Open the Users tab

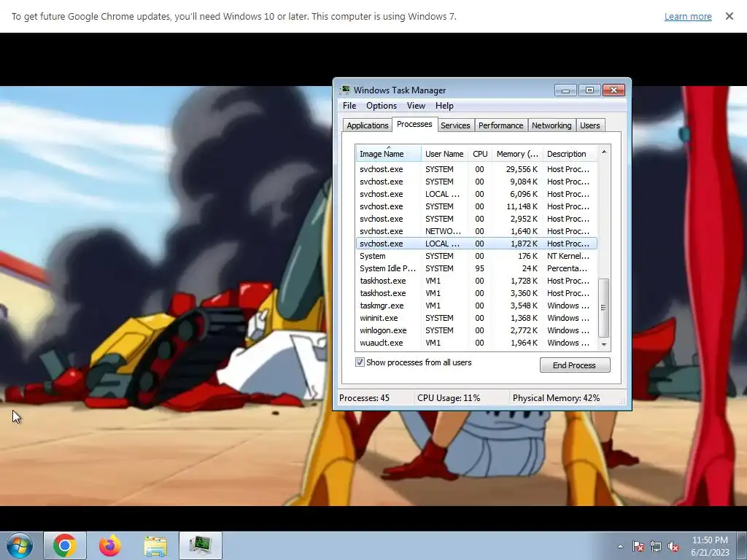pyautogui.click(x=589, y=125)
